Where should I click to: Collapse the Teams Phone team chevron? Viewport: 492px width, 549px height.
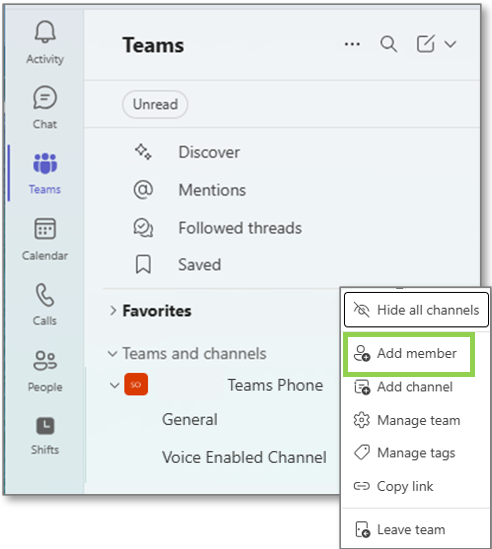pyautogui.click(x=115, y=385)
